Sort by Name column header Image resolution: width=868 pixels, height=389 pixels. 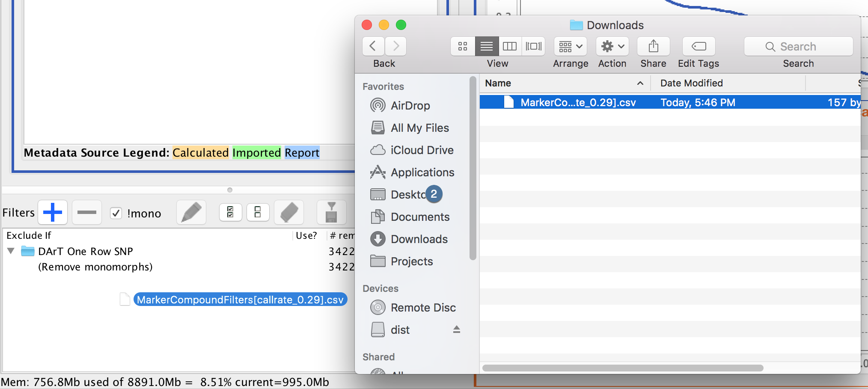[565, 83]
